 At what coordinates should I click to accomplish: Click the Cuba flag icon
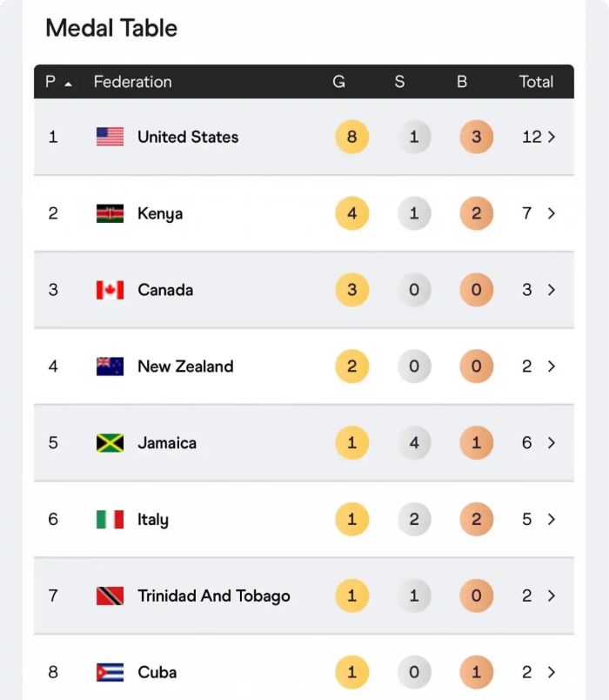tap(110, 672)
